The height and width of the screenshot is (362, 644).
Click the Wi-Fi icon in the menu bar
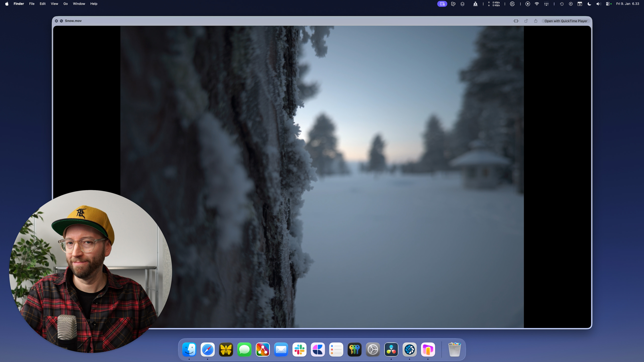point(537,4)
